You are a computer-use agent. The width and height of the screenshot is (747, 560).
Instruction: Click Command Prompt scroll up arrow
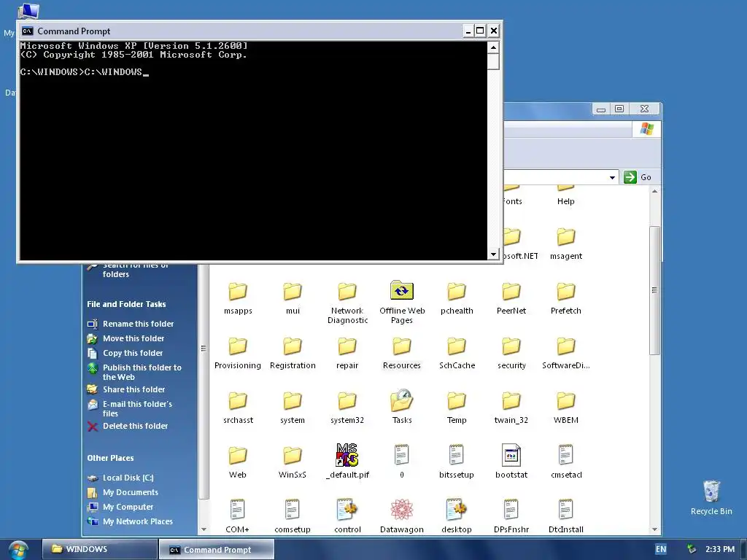click(493, 47)
